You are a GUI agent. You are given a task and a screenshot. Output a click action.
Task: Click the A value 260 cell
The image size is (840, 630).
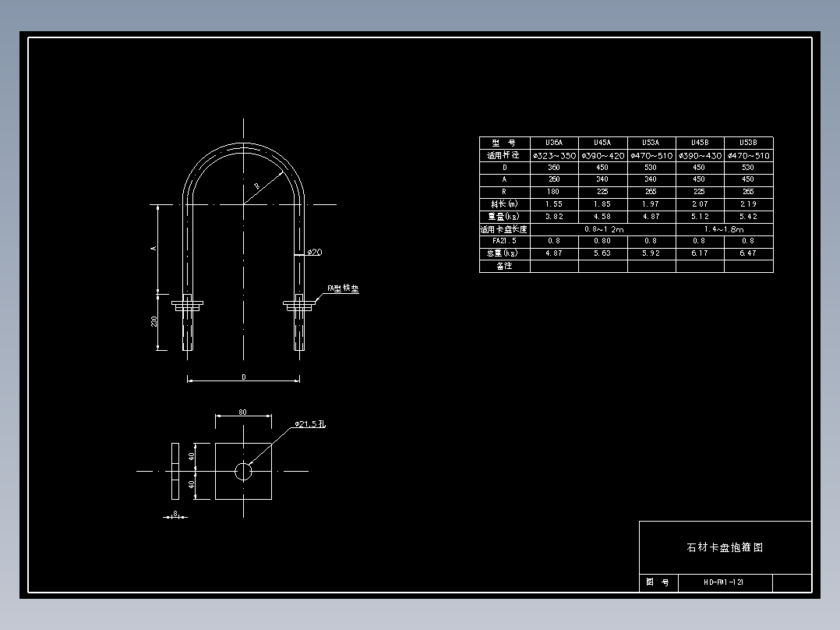[x=554, y=179]
